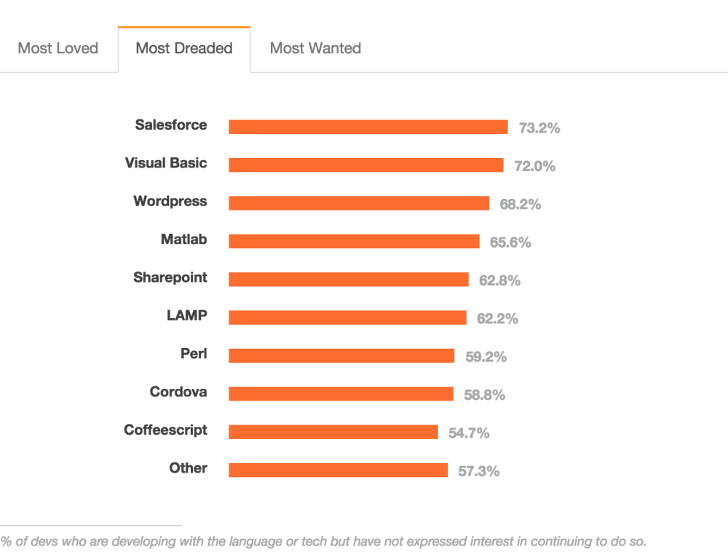
Task: Select the Most Dreaded tab
Action: click(x=184, y=48)
